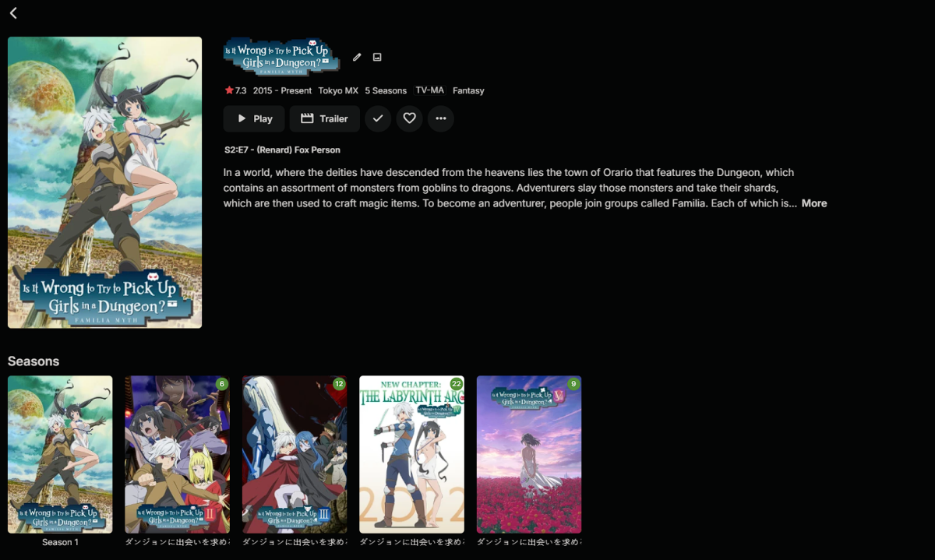
Task: Click the unwatched badge 6 on season II
Action: pos(222,384)
